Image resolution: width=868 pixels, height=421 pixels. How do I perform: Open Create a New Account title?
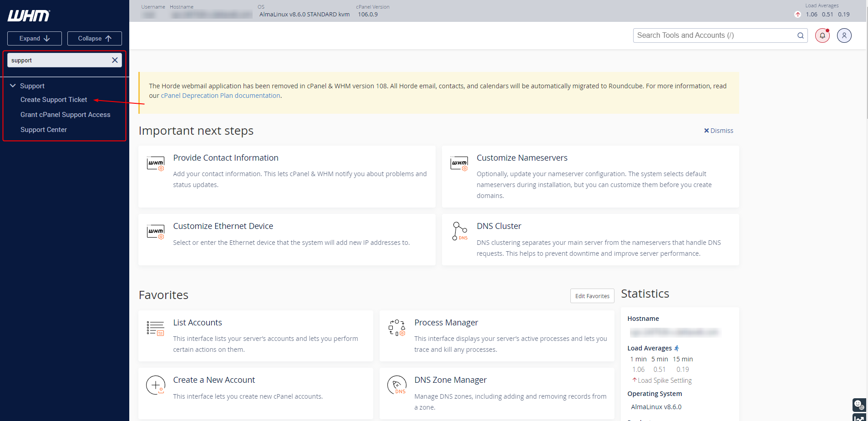coord(214,380)
